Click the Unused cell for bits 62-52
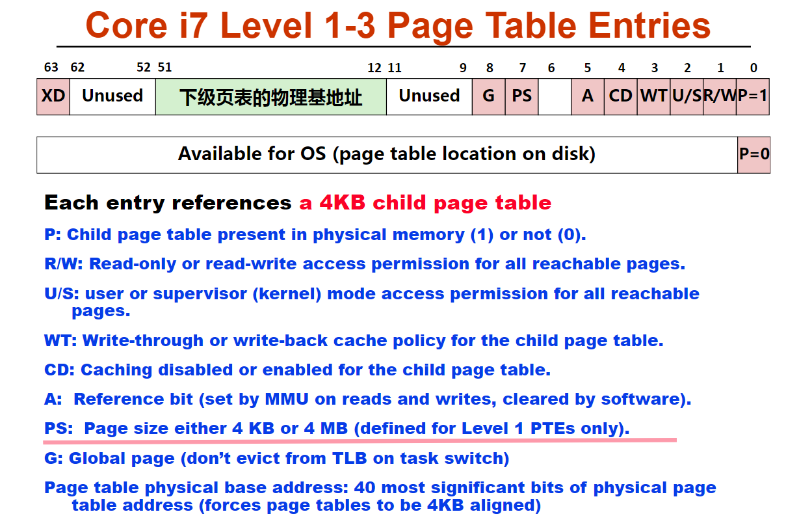812x527 pixels. click(112, 96)
